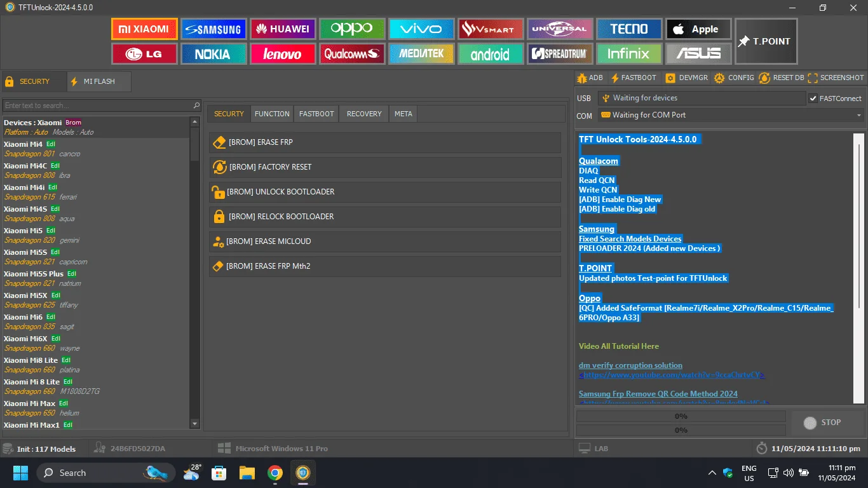Select the Apple brand button

coord(698,29)
